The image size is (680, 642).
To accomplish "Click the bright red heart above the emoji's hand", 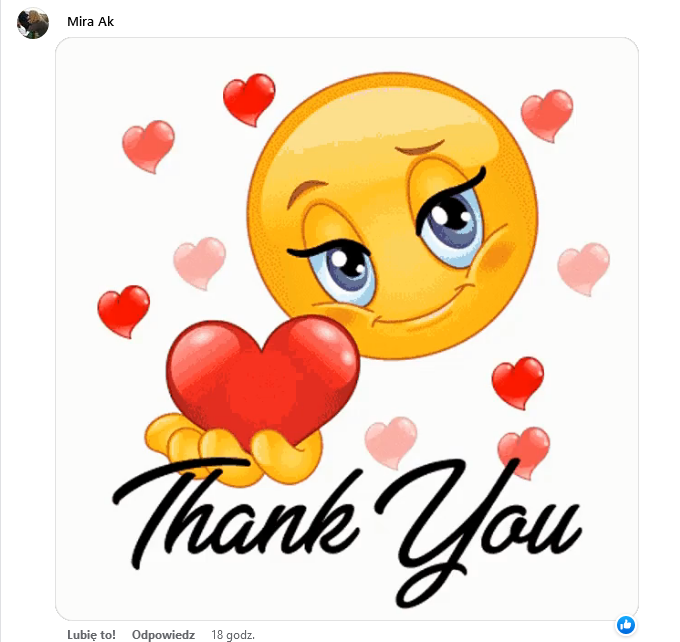I will (124, 311).
